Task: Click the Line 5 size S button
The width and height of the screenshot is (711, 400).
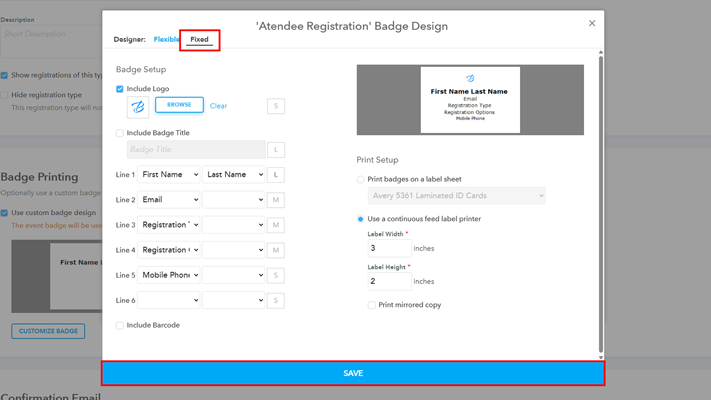Action: coord(276,275)
